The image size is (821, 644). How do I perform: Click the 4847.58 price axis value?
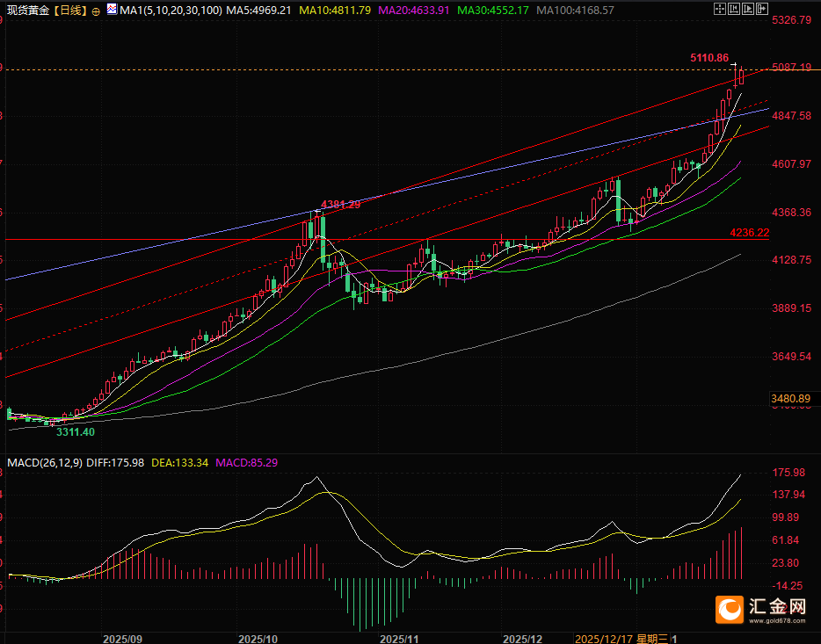click(792, 116)
